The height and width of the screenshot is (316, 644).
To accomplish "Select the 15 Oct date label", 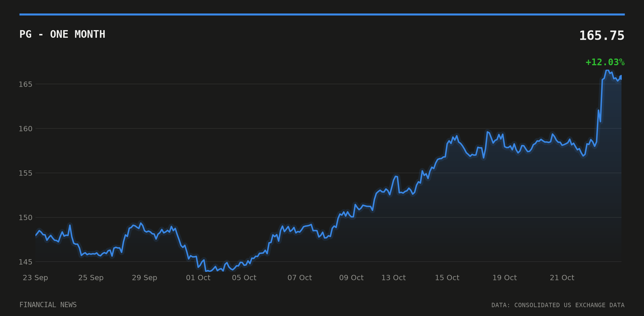I will (447, 278).
